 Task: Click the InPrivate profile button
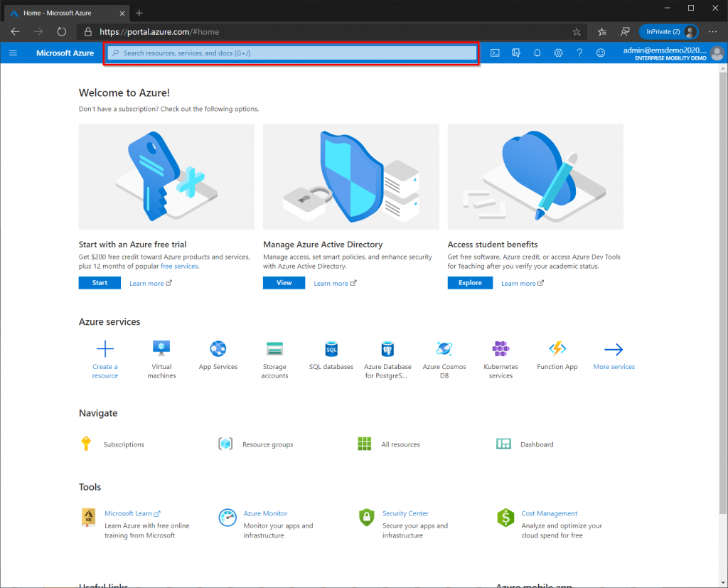[x=668, y=32]
